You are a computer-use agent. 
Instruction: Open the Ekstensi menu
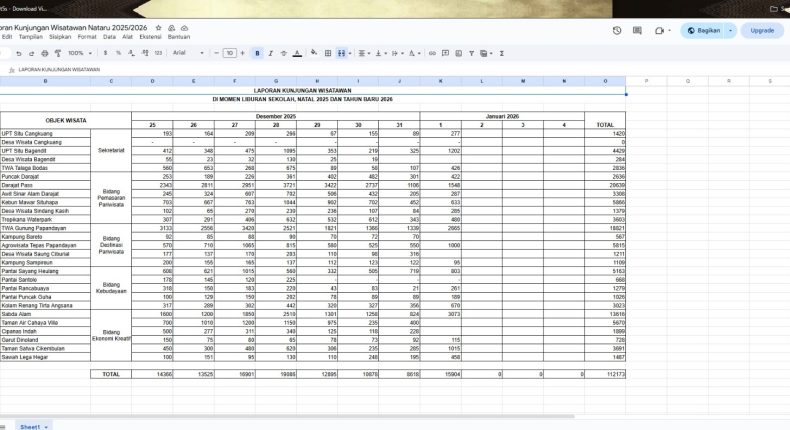[150, 36]
